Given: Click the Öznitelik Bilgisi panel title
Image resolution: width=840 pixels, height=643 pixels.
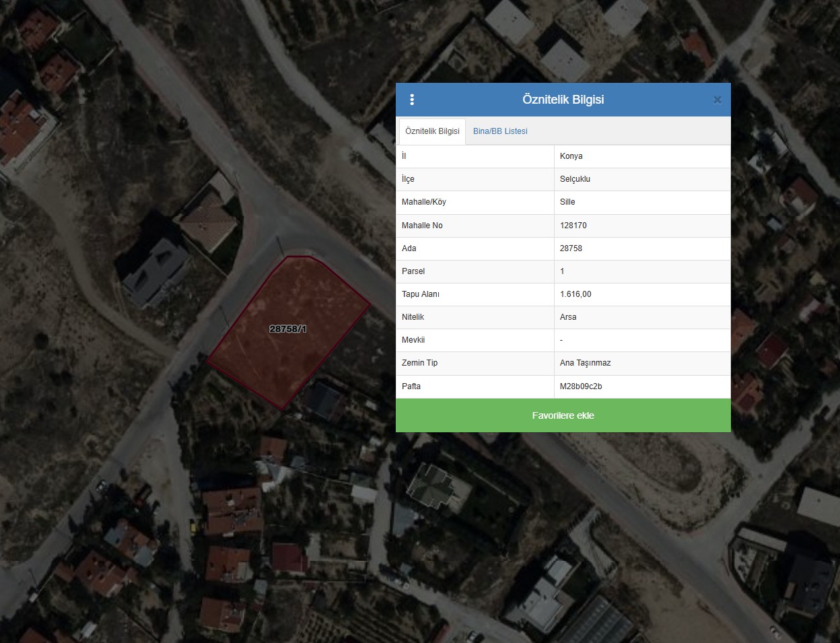Looking at the screenshot, I should 563,100.
